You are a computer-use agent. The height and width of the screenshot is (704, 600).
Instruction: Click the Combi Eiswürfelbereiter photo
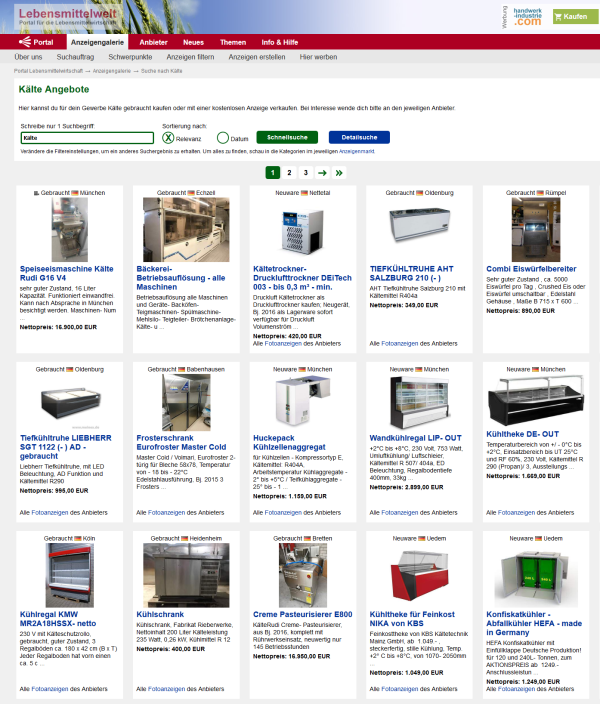click(x=536, y=229)
